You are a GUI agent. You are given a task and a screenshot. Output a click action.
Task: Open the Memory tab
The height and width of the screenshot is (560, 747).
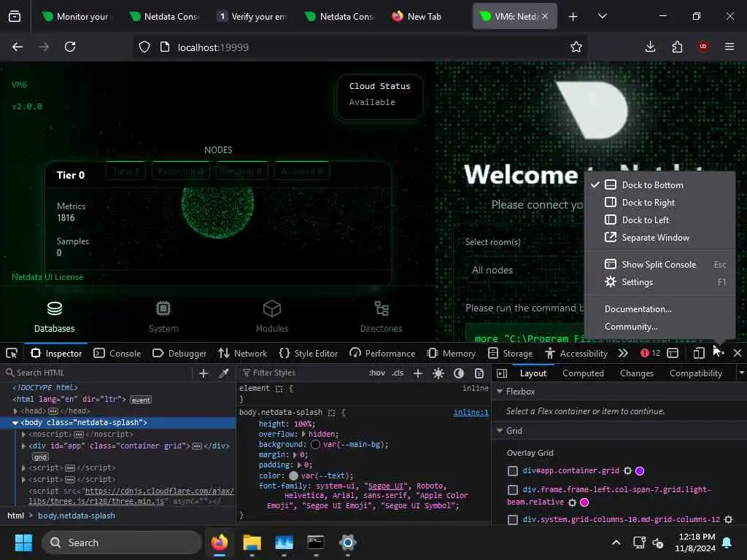tap(451, 354)
